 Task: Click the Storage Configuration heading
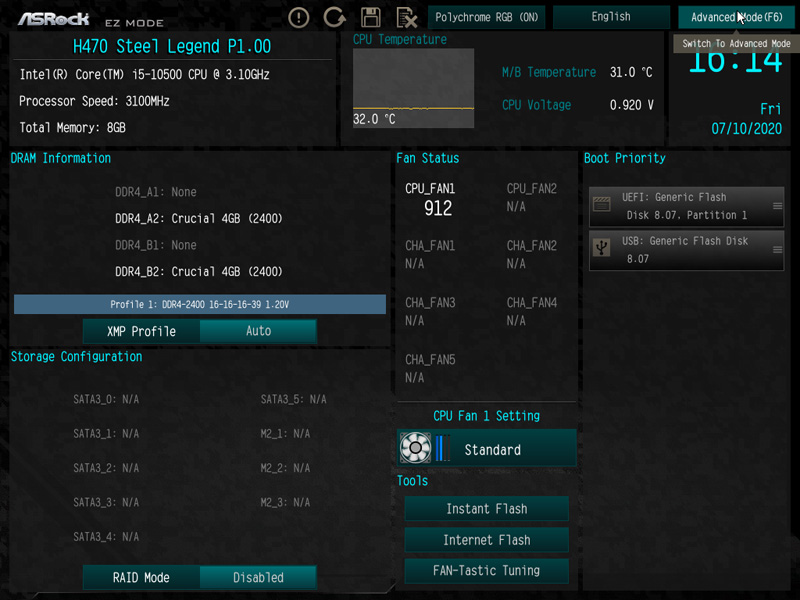[x=77, y=357]
